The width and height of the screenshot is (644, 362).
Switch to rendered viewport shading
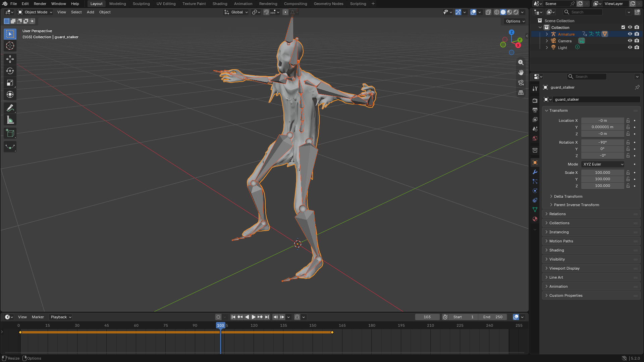tap(516, 12)
